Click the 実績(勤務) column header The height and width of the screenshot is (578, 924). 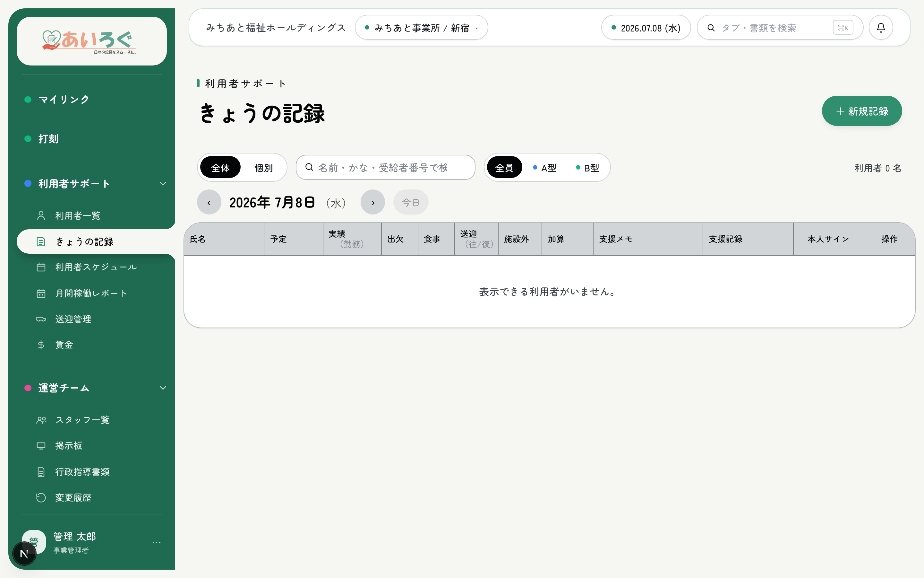352,239
